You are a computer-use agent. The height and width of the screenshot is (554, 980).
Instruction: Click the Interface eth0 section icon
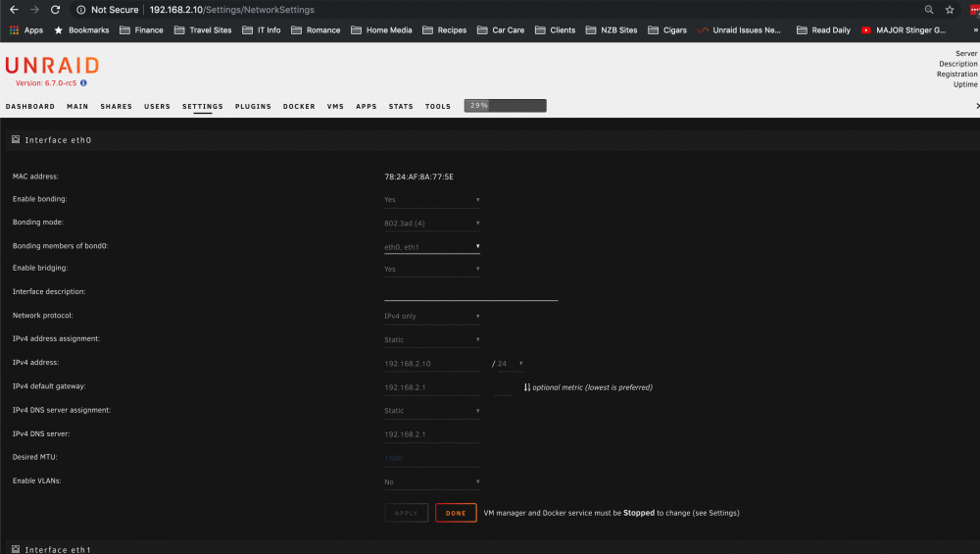[16, 139]
